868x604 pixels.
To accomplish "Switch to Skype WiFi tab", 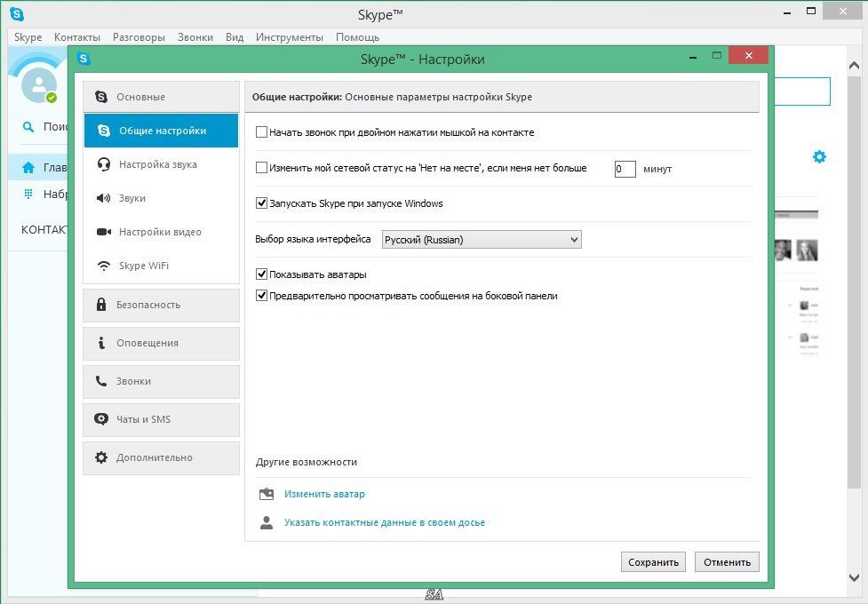I will coord(161,266).
